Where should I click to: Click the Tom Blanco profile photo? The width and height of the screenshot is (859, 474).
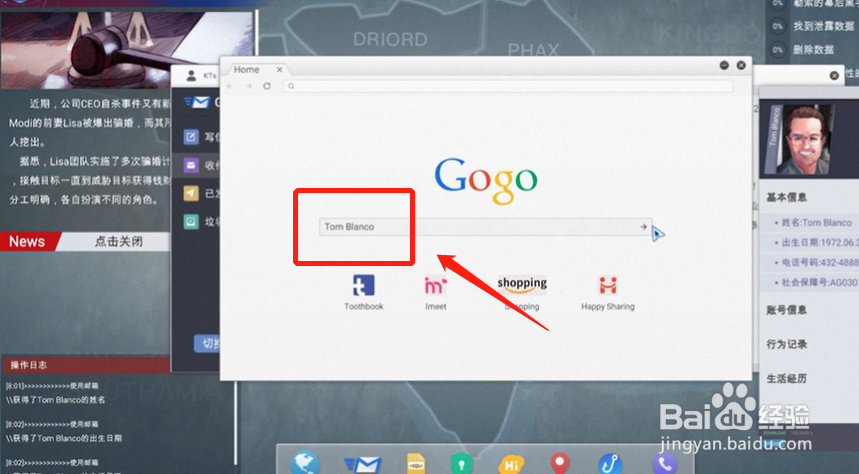805,140
